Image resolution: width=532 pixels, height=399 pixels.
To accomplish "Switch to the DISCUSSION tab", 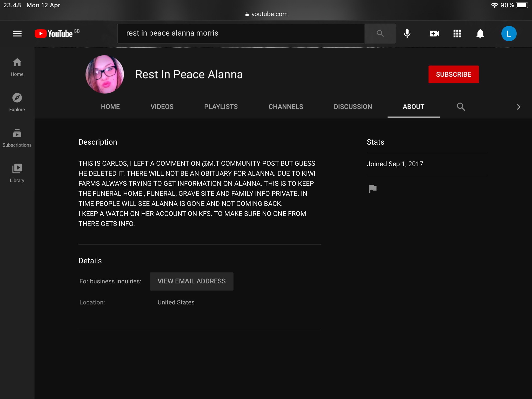I will tap(353, 107).
